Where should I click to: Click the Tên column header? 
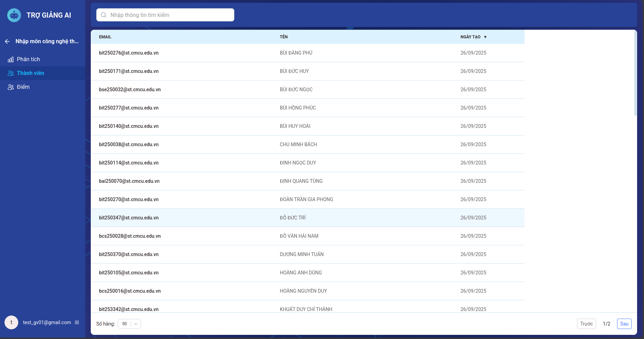[x=284, y=37]
